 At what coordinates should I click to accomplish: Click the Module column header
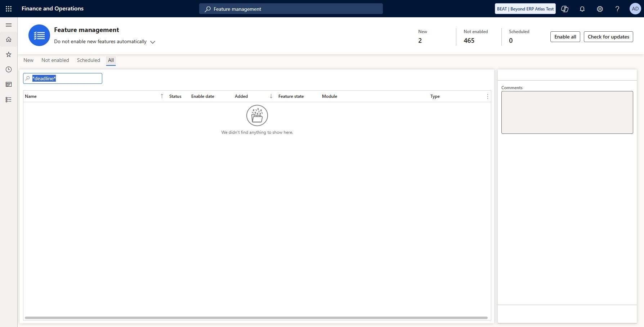pos(330,96)
